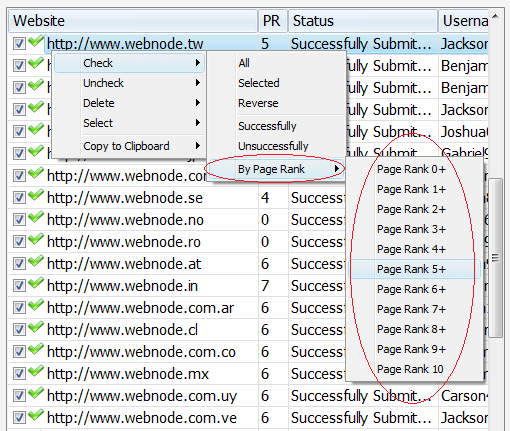
Task: Click green checkmark icon of webnode.mx row
Action: (x=36, y=371)
